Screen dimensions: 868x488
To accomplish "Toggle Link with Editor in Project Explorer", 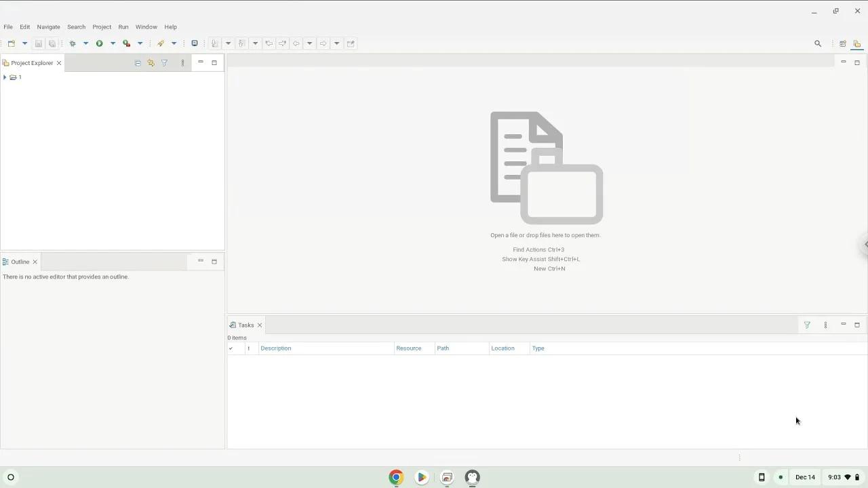I will (151, 62).
